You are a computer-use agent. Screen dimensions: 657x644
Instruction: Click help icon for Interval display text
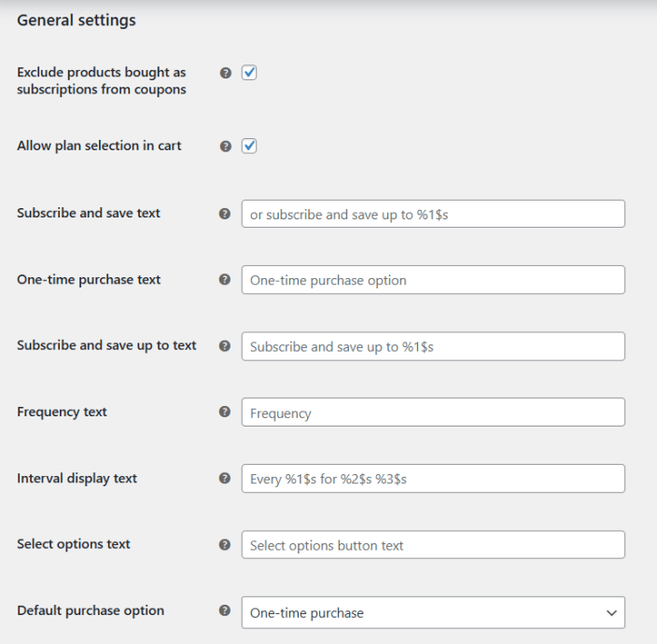tap(225, 479)
